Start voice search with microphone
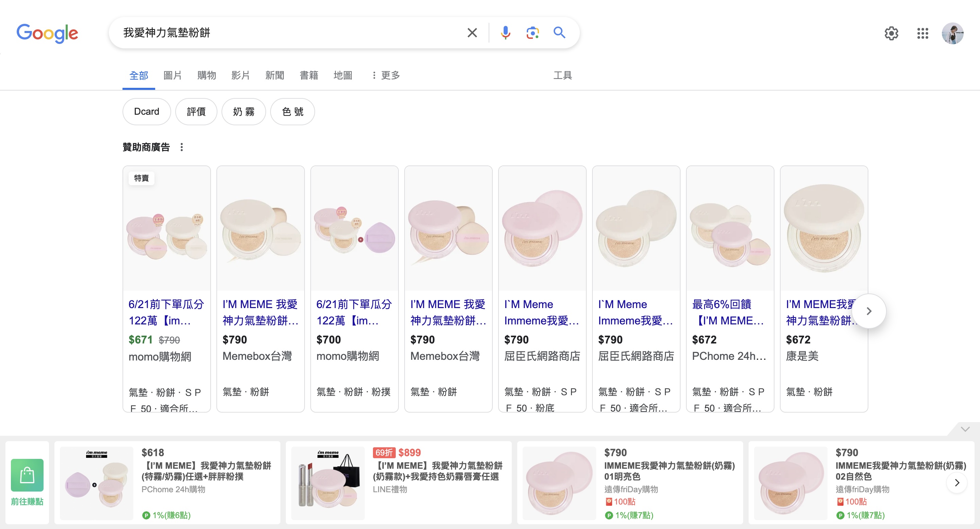 pyautogui.click(x=505, y=33)
